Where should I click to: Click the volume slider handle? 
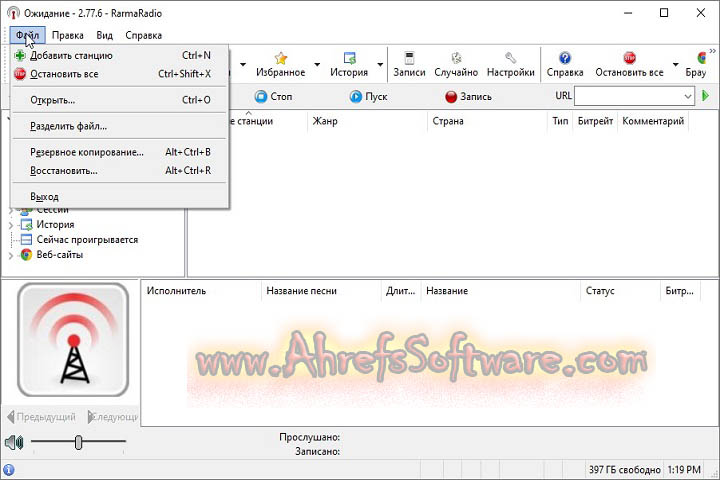pyautogui.click(x=78, y=442)
